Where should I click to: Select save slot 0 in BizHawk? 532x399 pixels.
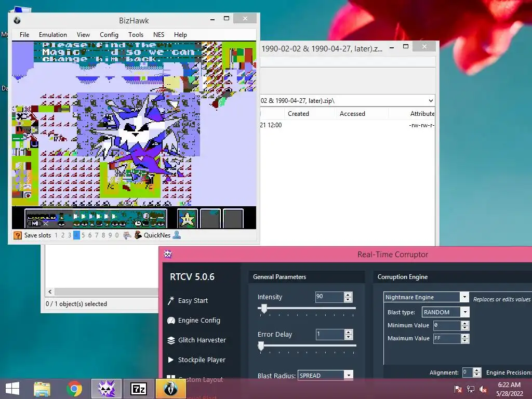117,235
